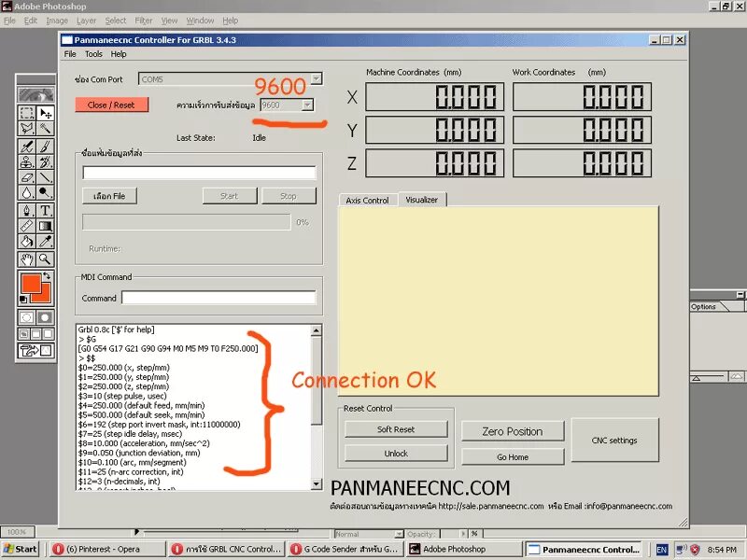The height and width of the screenshot is (560, 747).
Task: Switch to Adobe Photoshop taskbar item
Action: (x=463, y=549)
